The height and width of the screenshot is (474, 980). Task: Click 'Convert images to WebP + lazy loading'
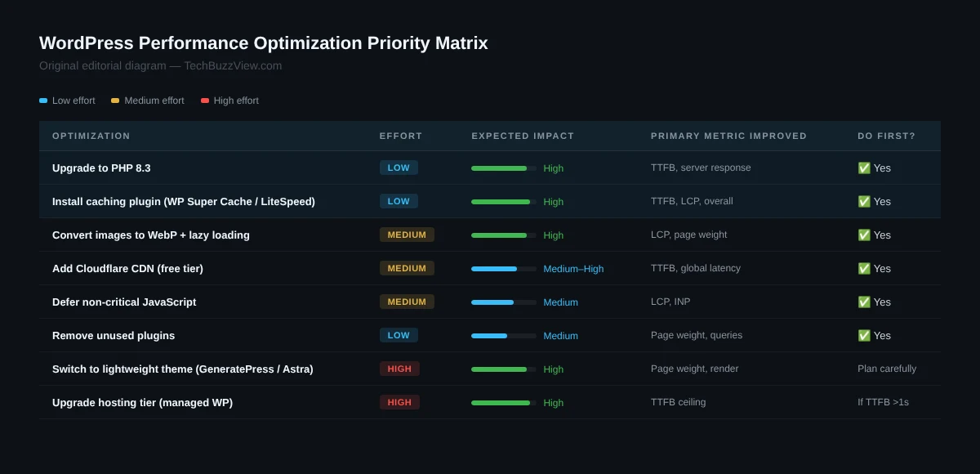151,235
